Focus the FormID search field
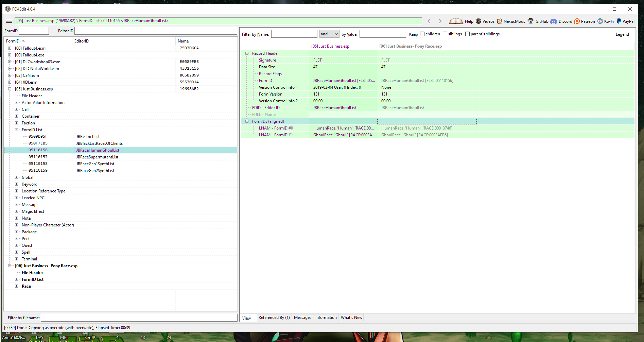 pyautogui.click(x=34, y=31)
